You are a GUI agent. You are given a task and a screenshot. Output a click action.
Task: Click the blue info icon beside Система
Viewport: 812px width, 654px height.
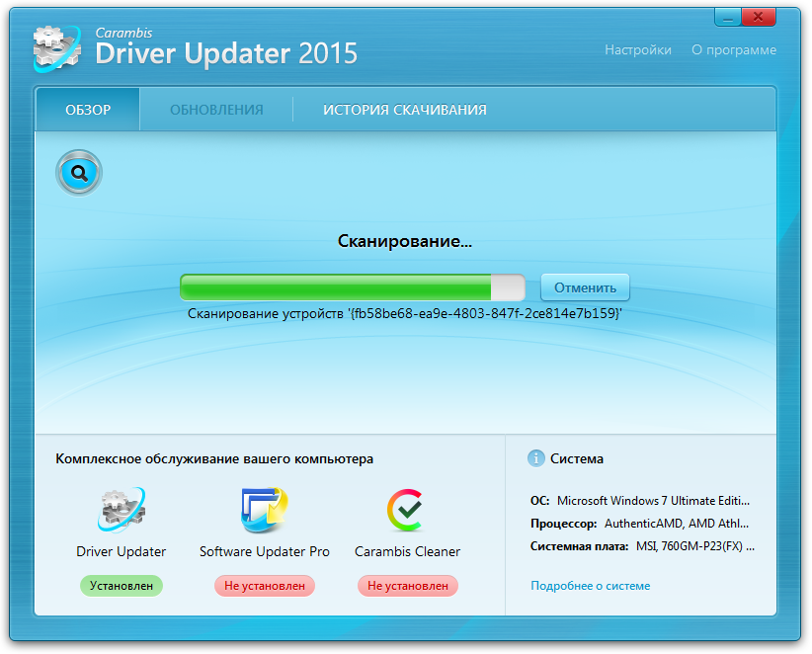click(535, 458)
